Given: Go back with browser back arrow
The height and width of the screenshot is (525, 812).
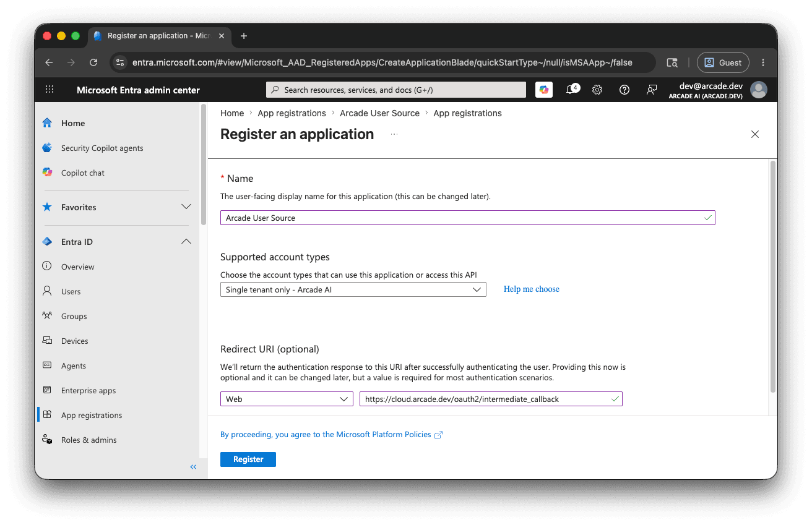Looking at the screenshot, I should 49,62.
